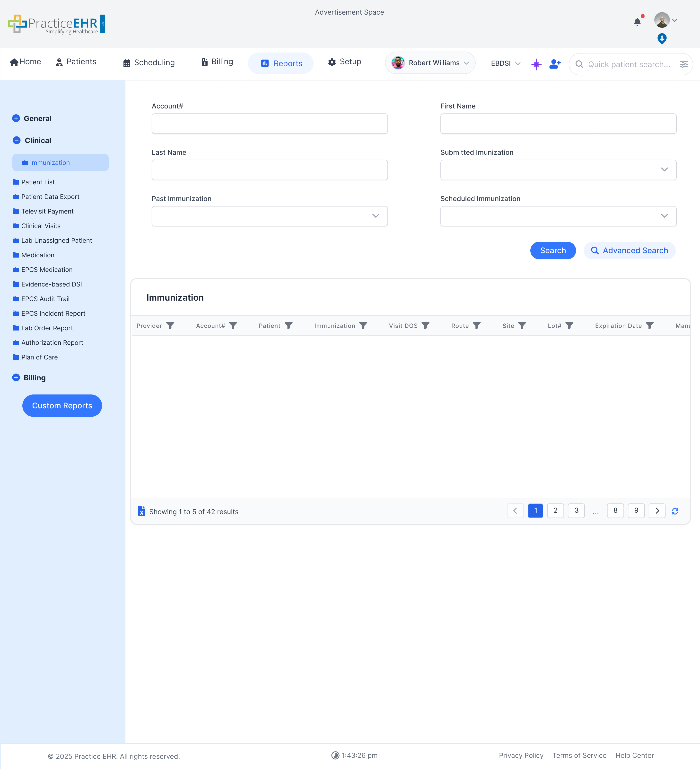
Task: Open the Medication report in sidebar
Action: [38, 255]
